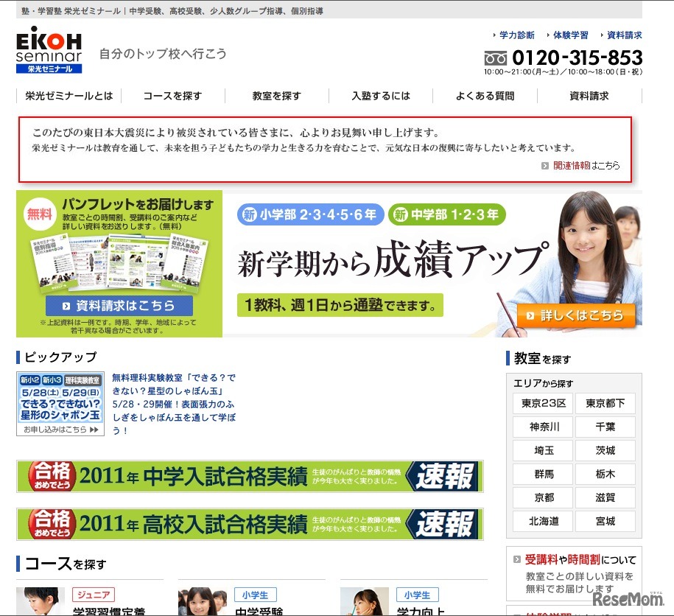Open 2011年 中学入試合格実績 banner

pyautogui.click(x=250, y=476)
